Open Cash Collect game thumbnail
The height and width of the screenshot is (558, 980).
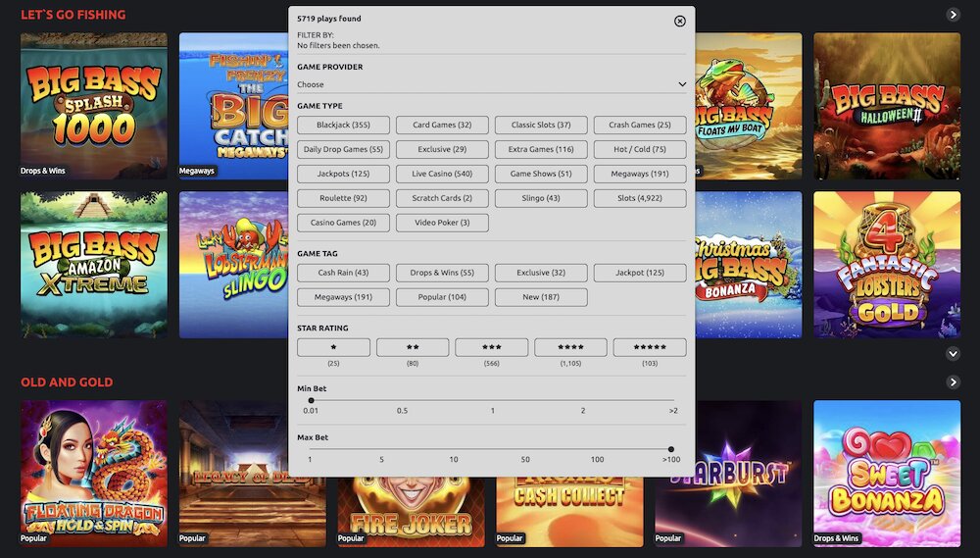coord(569,513)
